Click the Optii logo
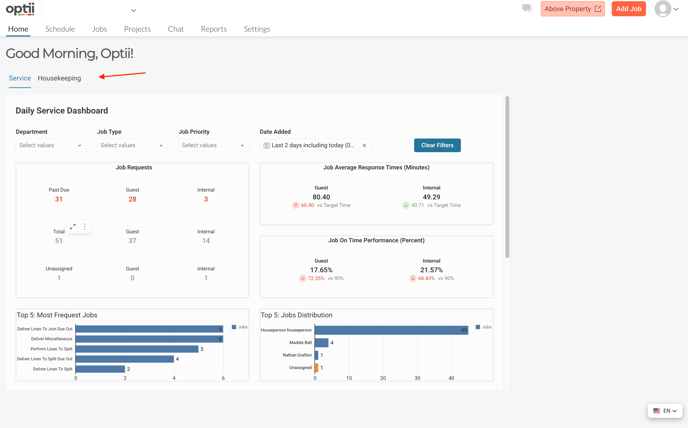This screenshot has width=688, height=428. 20,9
